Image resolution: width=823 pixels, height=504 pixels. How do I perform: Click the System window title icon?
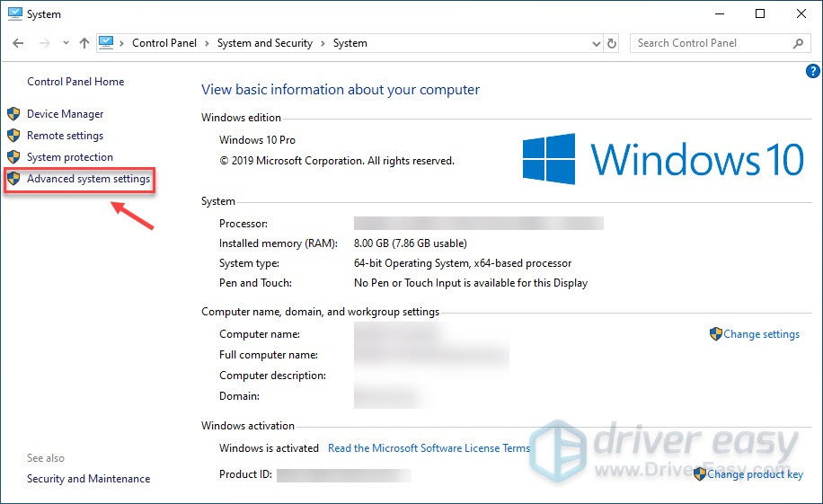click(x=15, y=13)
